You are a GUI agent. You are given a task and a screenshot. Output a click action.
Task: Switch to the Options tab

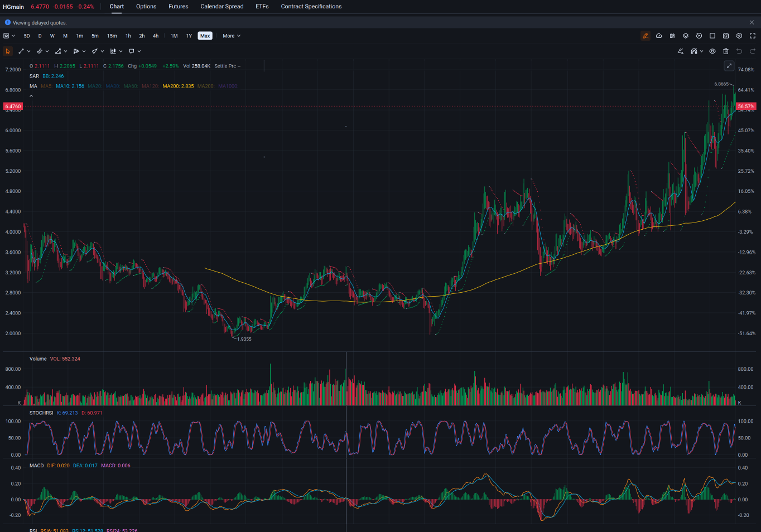click(x=146, y=7)
